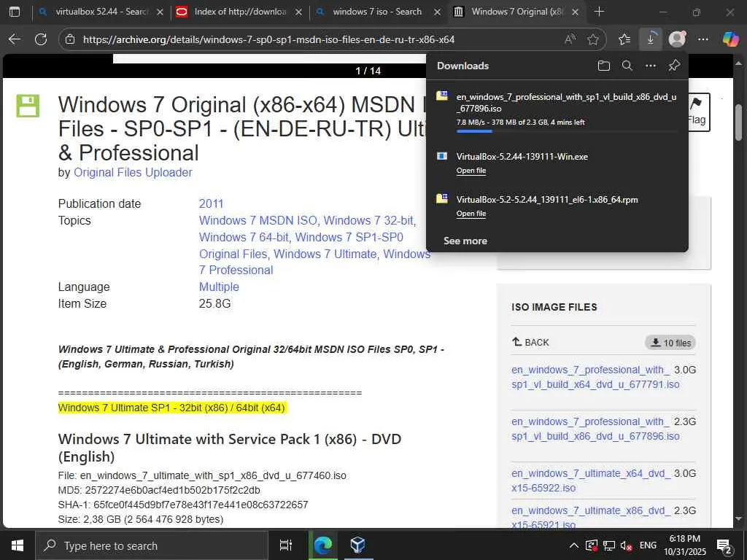Click taskbar search box
The image size is (747, 560).
pos(152,545)
